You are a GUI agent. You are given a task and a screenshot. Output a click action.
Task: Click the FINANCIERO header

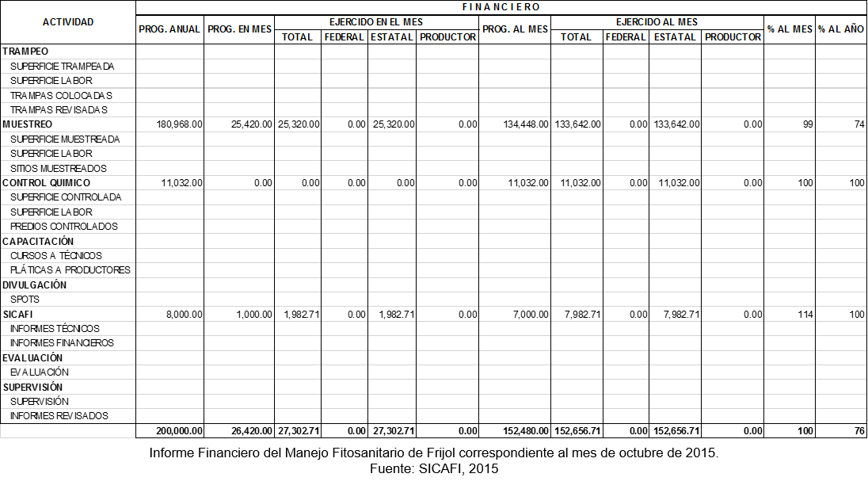501,7
